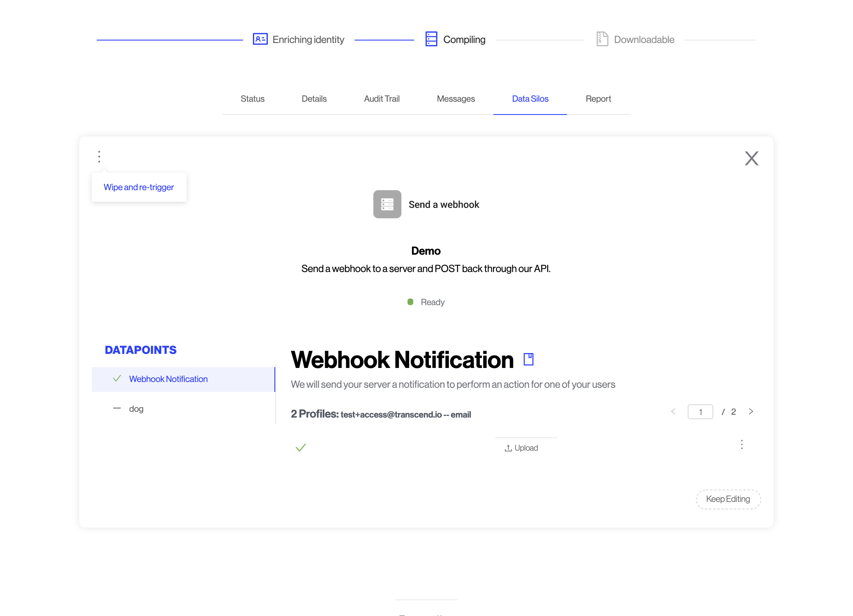Click the Keep Editing button
This screenshot has height=616, width=853.
click(728, 499)
